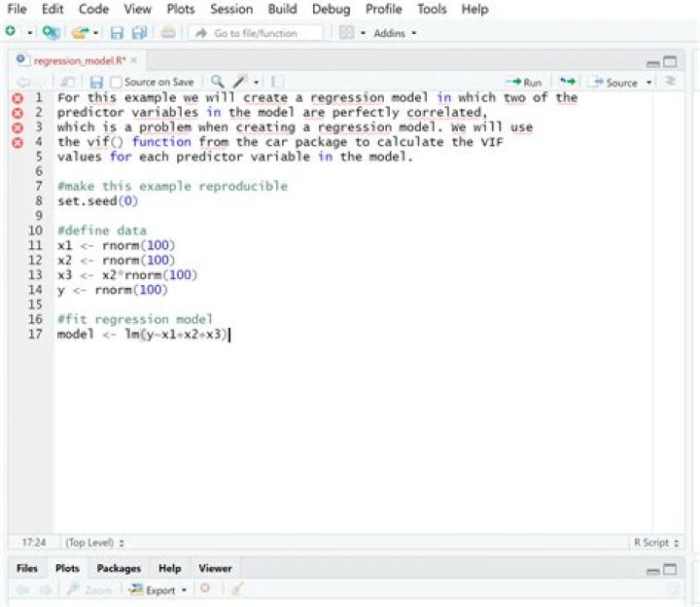Click the error marker on line 2
700x607 pixels.
[17, 113]
